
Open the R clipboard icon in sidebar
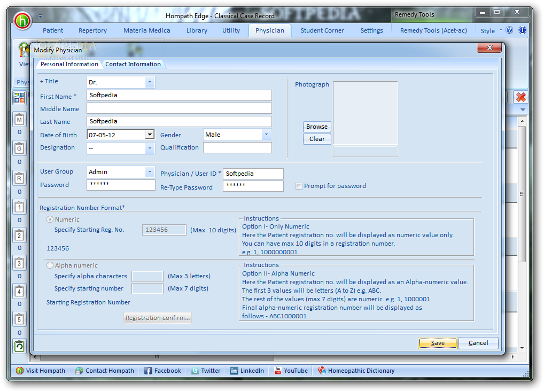(x=19, y=178)
